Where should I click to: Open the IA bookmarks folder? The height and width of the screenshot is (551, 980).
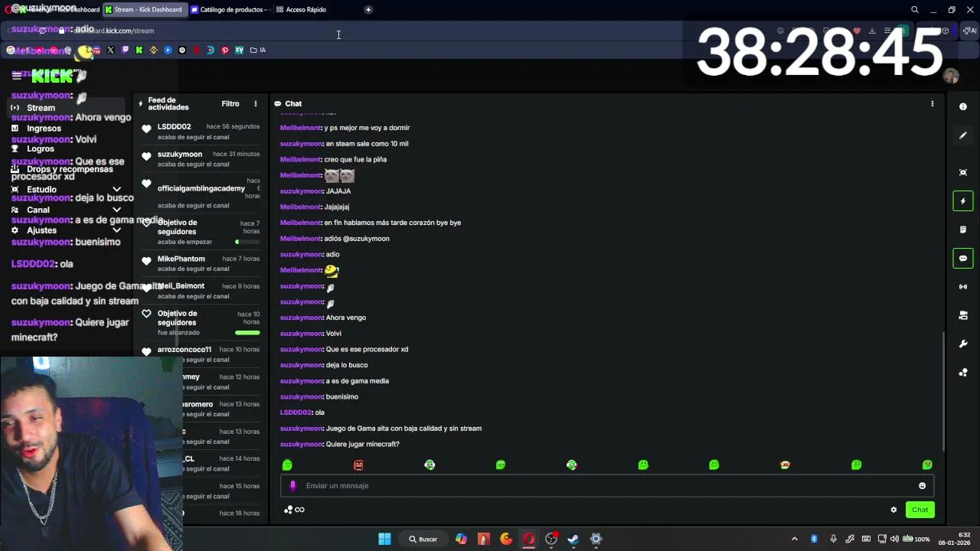258,50
